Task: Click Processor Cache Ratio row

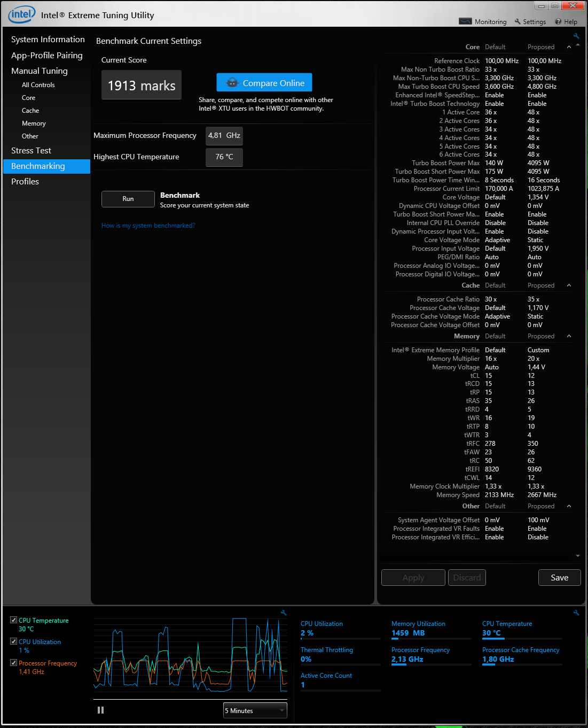Action: click(x=477, y=299)
